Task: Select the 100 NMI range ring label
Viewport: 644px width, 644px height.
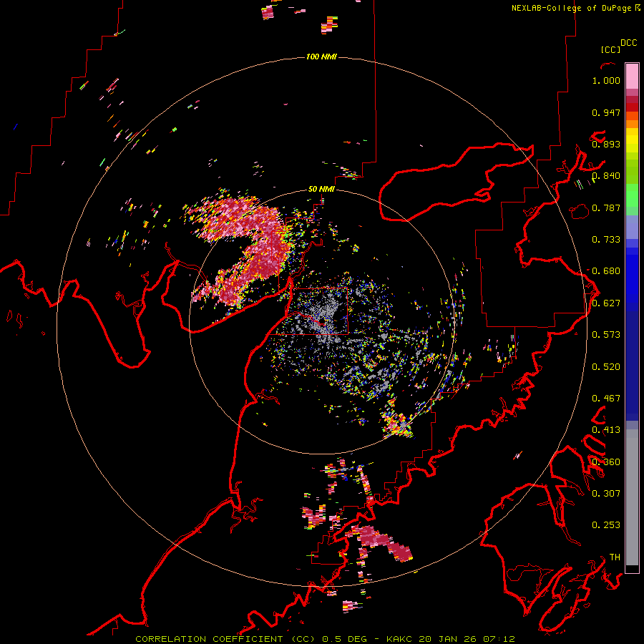Action: pyautogui.click(x=321, y=57)
